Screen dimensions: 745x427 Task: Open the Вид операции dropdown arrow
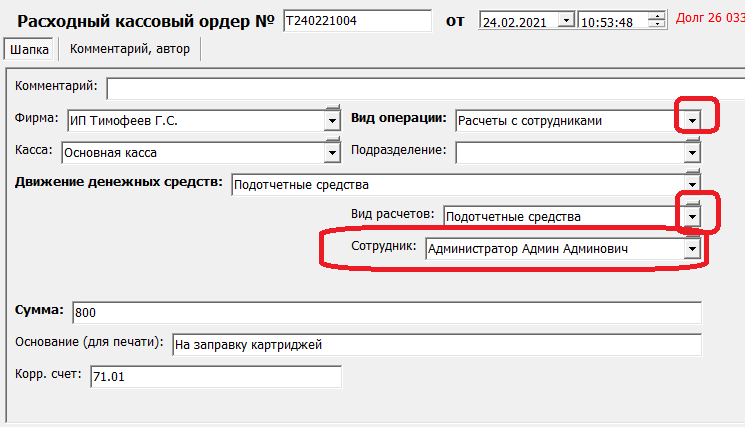click(x=692, y=121)
